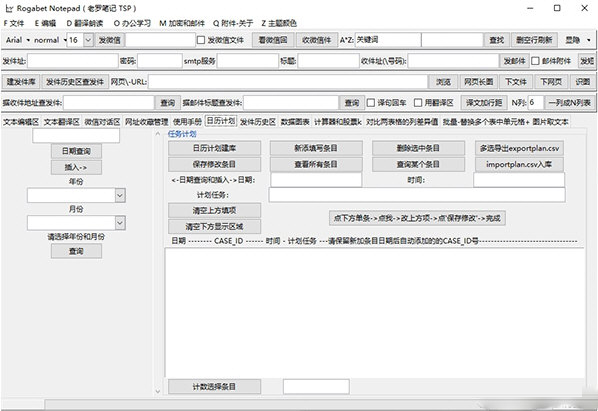Screen dimensions: 598x411
Task: Click the 日历计划建库 button
Action: pyautogui.click(x=214, y=148)
